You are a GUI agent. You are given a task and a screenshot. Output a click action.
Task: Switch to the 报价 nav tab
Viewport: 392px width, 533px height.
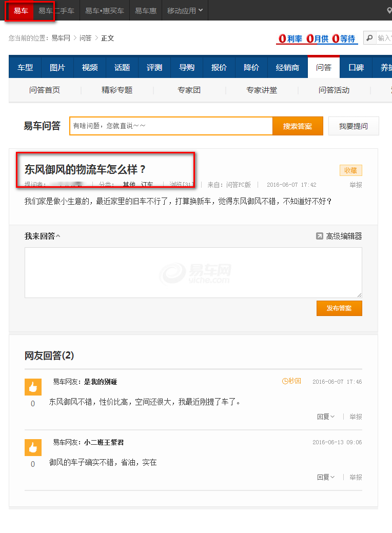(219, 67)
